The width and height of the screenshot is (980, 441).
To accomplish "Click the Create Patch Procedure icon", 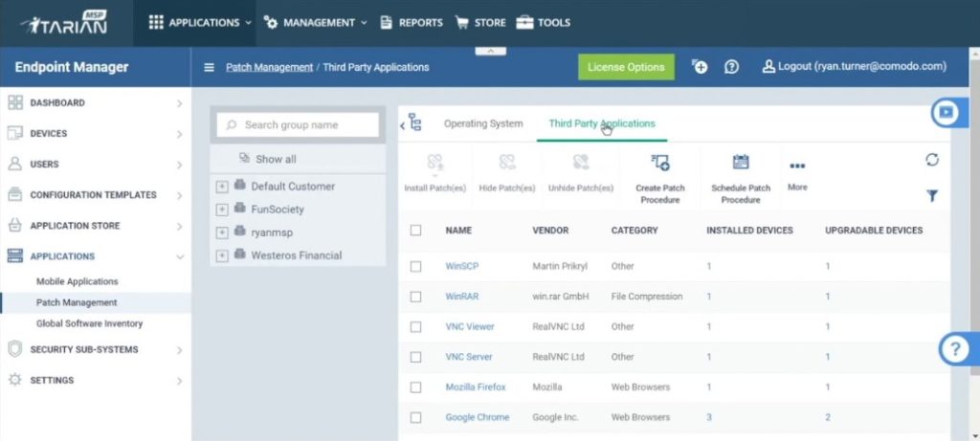I will 660,163.
